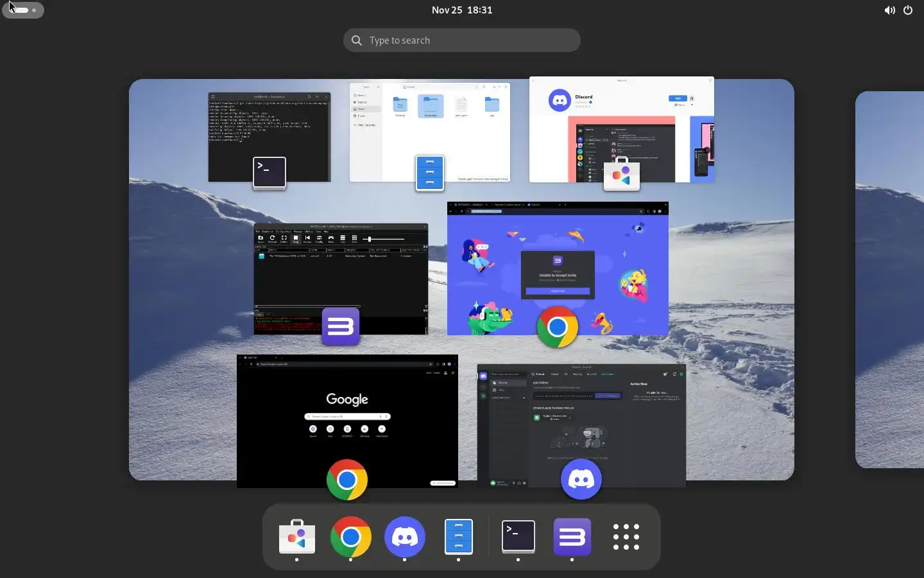Focus the Type to search field
Screen dimensions: 924x578
pyautogui.click(x=462, y=40)
